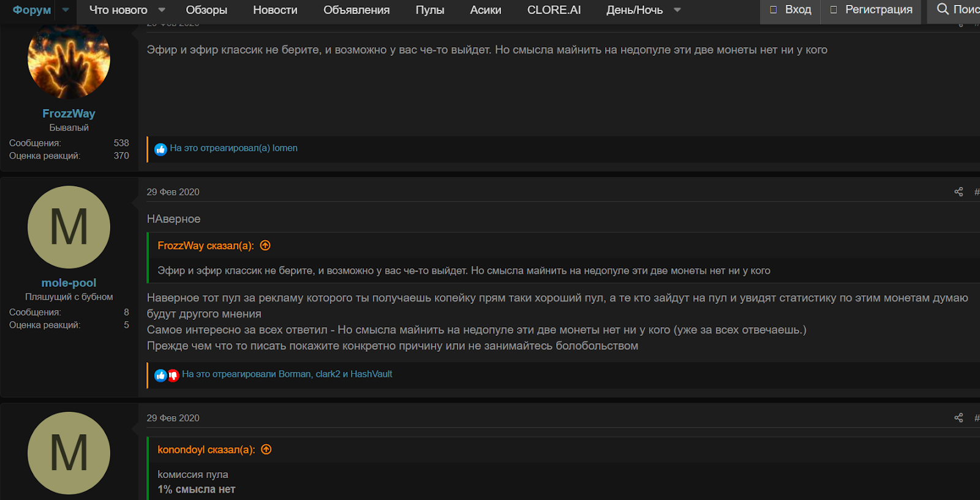The image size is (980, 500).
Task: Open FrozzWay user profile link
Action: pos(69,113)
